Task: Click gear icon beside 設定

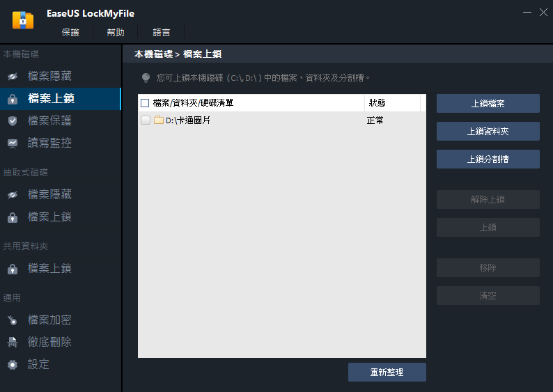Action: [13, 365]
